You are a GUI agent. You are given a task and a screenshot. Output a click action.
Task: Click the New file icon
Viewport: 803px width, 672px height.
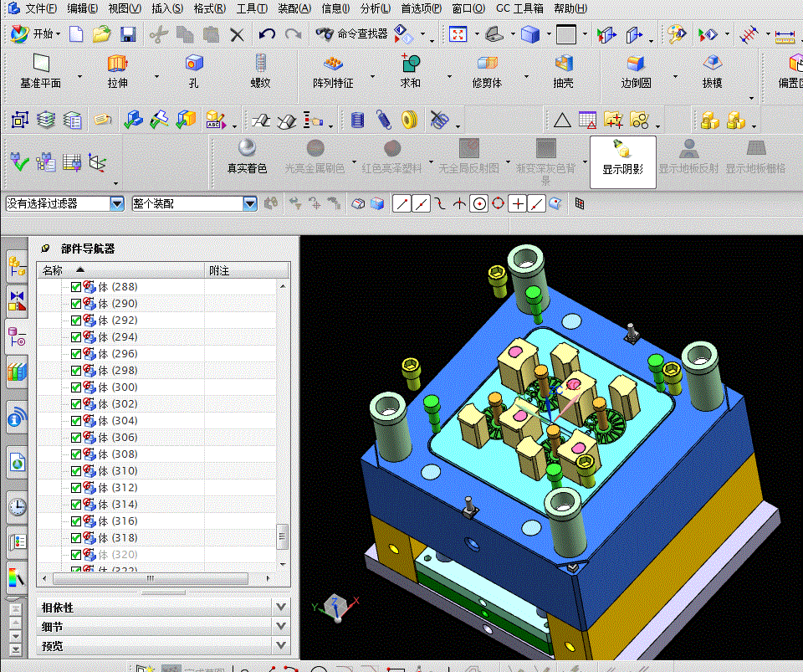tap(76, 34)
